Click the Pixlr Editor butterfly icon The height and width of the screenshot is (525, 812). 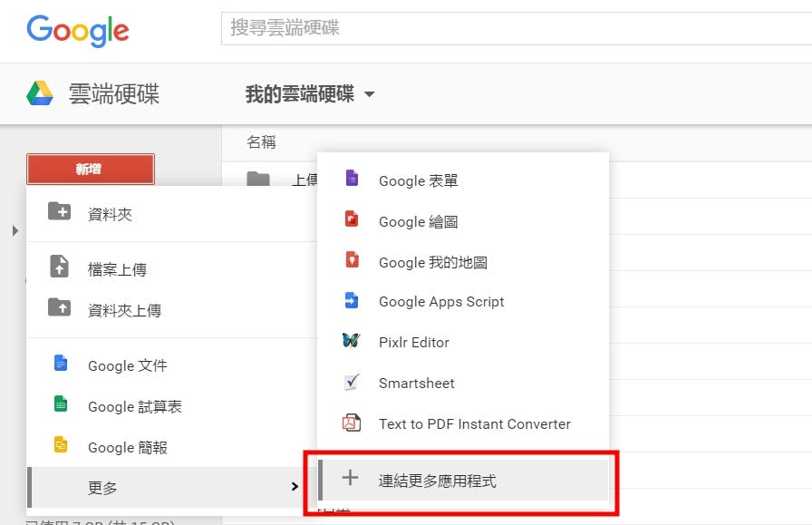[x=351, y=341]
